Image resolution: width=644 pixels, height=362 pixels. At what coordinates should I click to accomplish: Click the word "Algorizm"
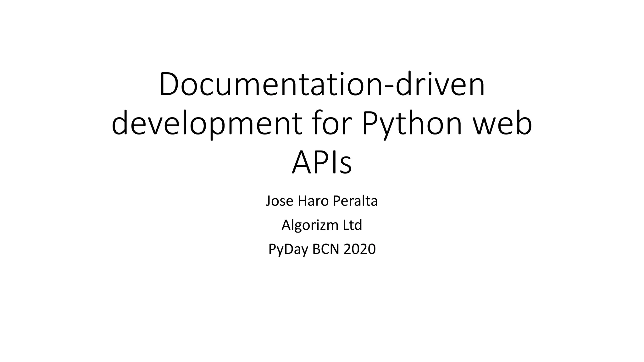click(x=309, y=225)
